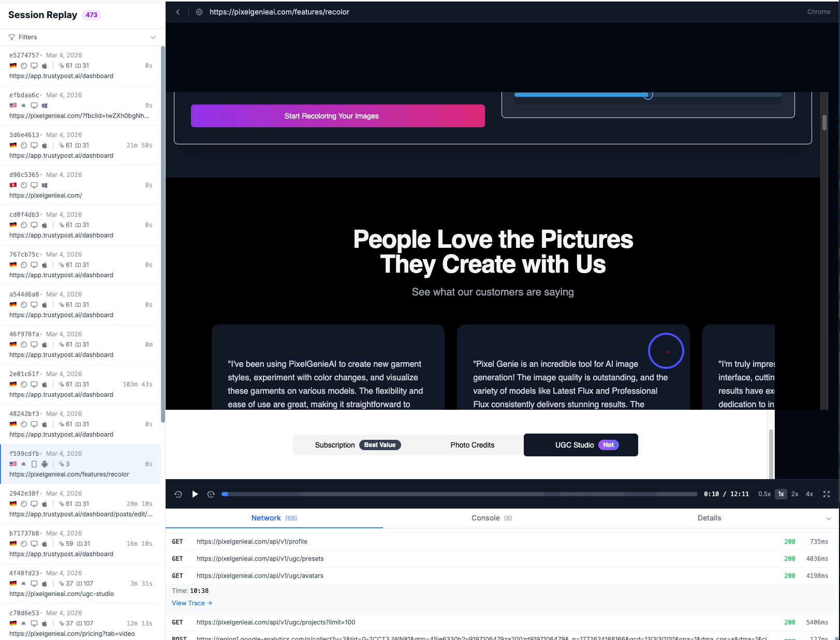
Task: Click the browser back arrow in the replay header
Action: tap(178, 11)
